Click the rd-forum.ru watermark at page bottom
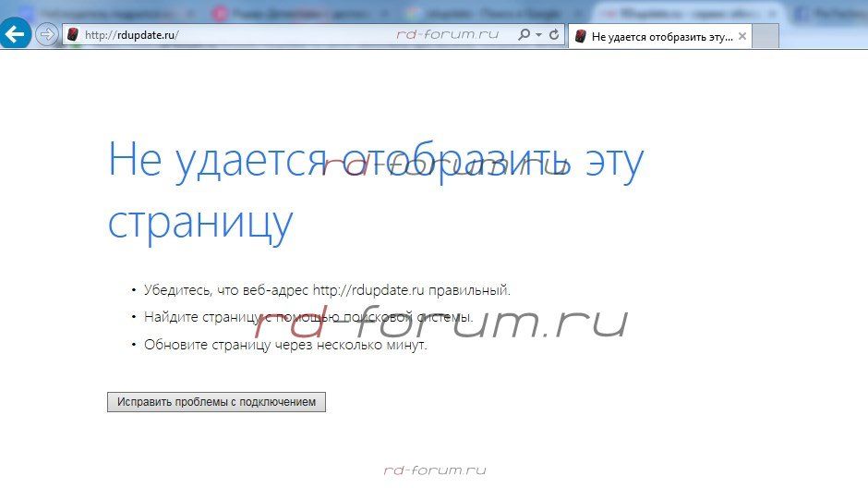The width and height of the screenshot is (868, 488). pos(434,470)
